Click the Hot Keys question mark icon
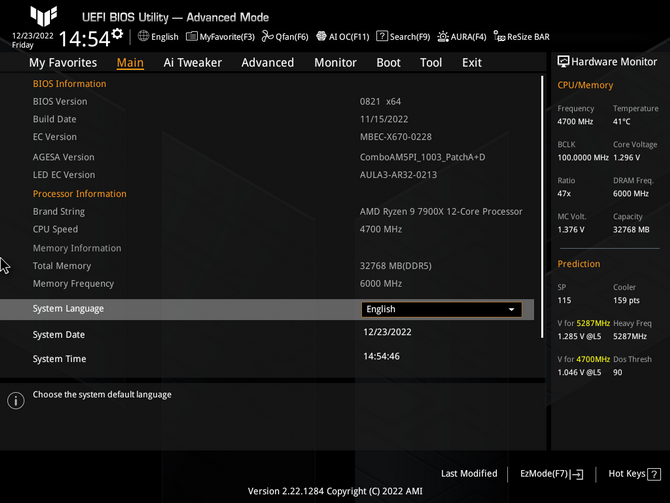Viewport: 670px width, 503px height. pos(654,474)
